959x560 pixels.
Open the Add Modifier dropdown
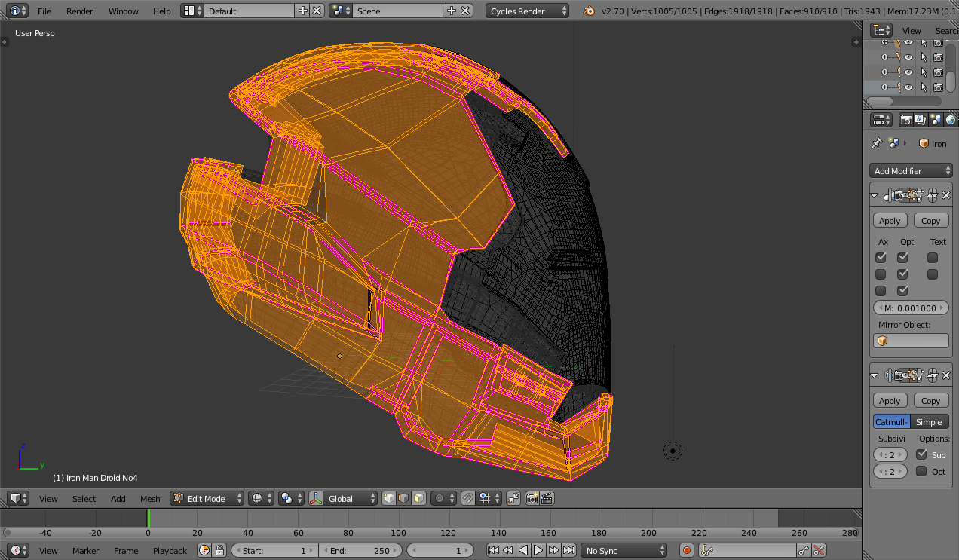(911, 171)
